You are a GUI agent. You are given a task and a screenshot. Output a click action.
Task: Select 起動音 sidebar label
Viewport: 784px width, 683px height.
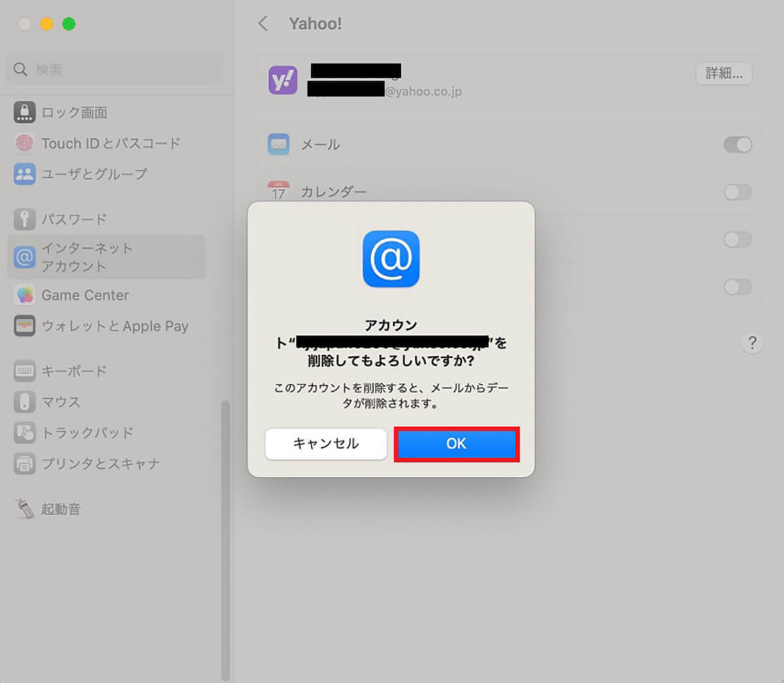[x=61, y=509]
